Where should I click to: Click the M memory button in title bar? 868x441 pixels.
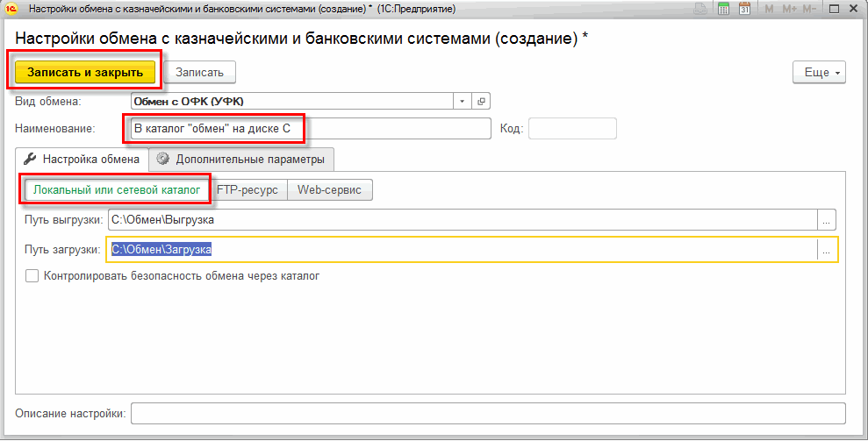pyautogui.click(x=769, y=9)
